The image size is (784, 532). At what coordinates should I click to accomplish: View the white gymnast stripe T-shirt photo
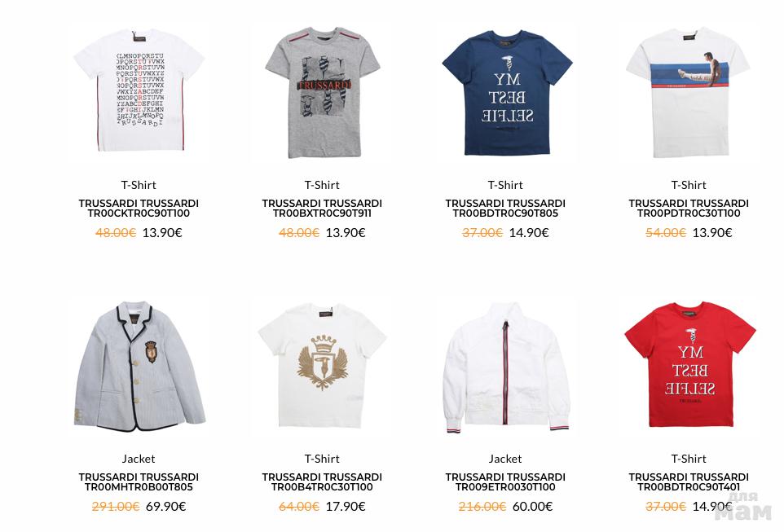pyautogui.click(x=689, y=93)
